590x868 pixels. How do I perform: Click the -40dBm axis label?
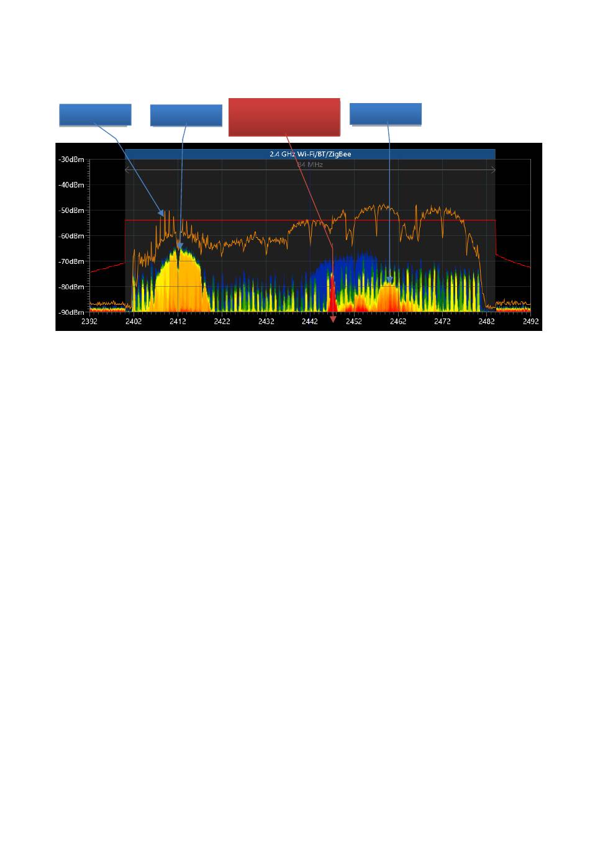pyautogui.click(x=71, y=185)
